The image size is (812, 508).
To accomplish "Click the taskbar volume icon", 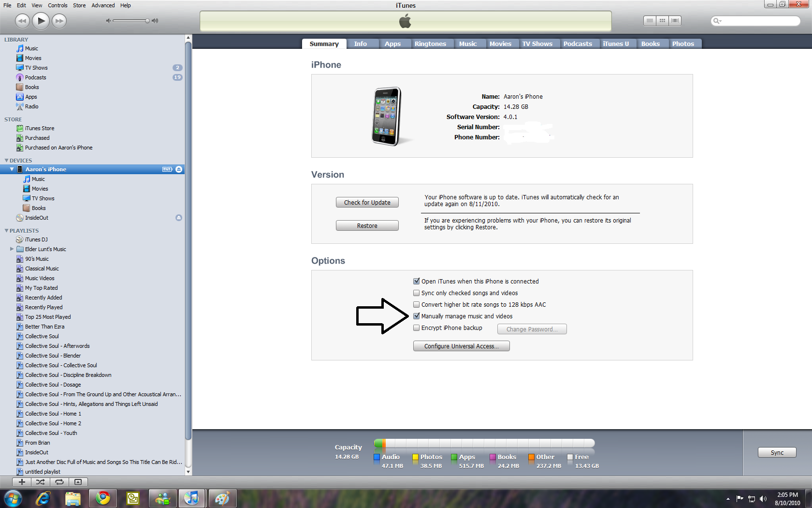I will [763, 499].
